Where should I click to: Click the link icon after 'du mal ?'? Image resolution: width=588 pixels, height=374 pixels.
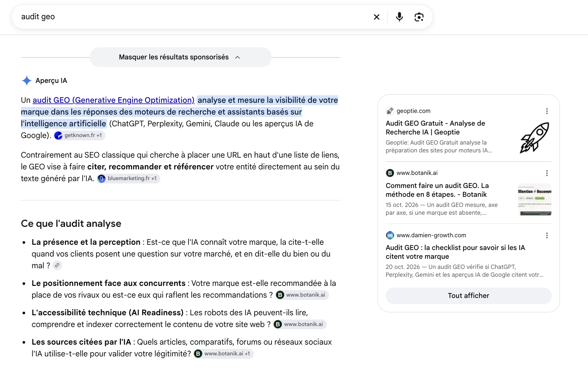pyautogui.click(x=57, y=265)
